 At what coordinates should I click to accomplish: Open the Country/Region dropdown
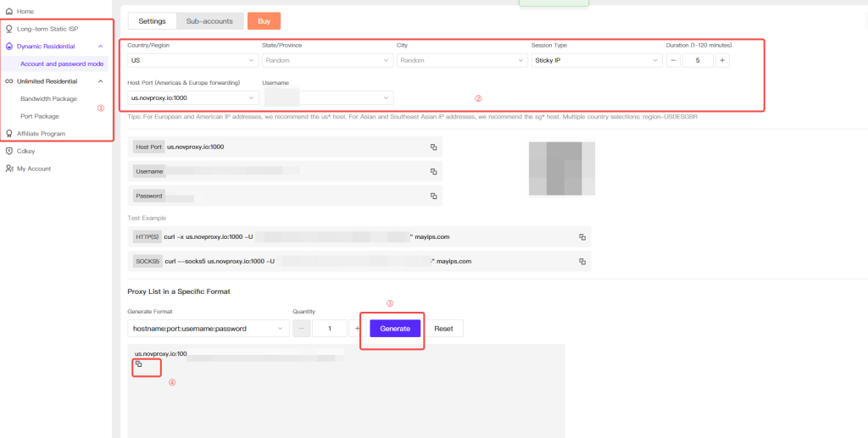click(x=192, y=60)
